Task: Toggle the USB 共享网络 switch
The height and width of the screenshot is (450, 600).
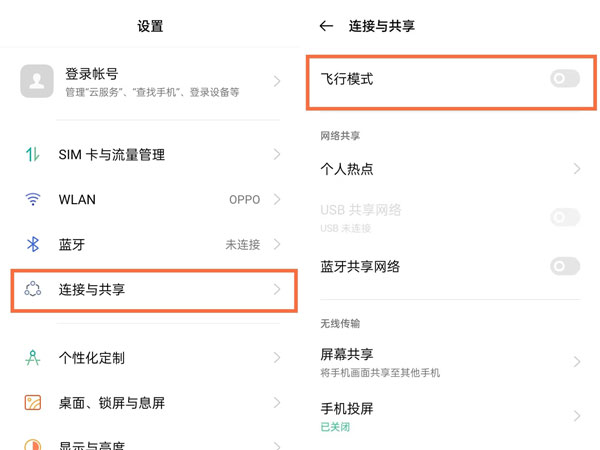Action: (x=564, y=217)
